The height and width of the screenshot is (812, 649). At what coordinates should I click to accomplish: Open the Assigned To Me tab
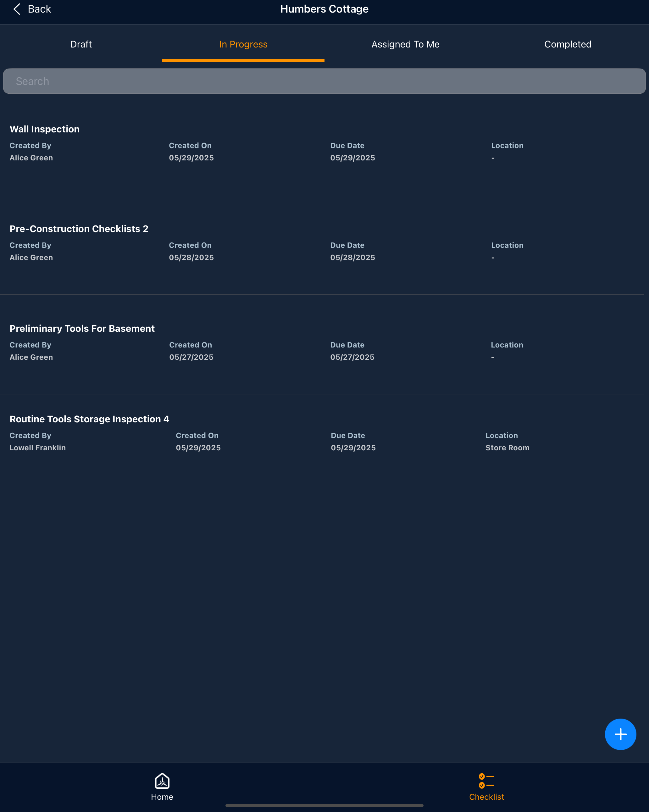(x=405, y=44)
